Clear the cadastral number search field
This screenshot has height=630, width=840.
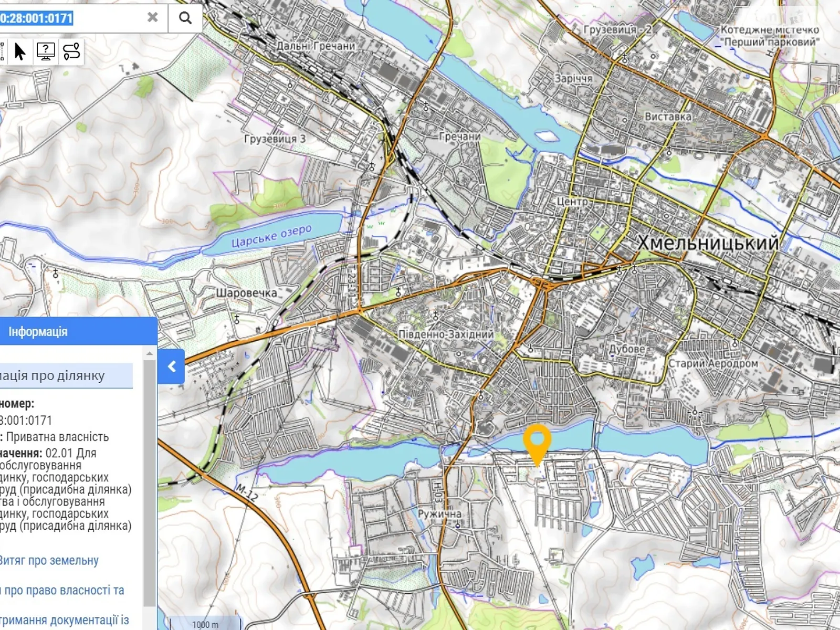[152, 17]
